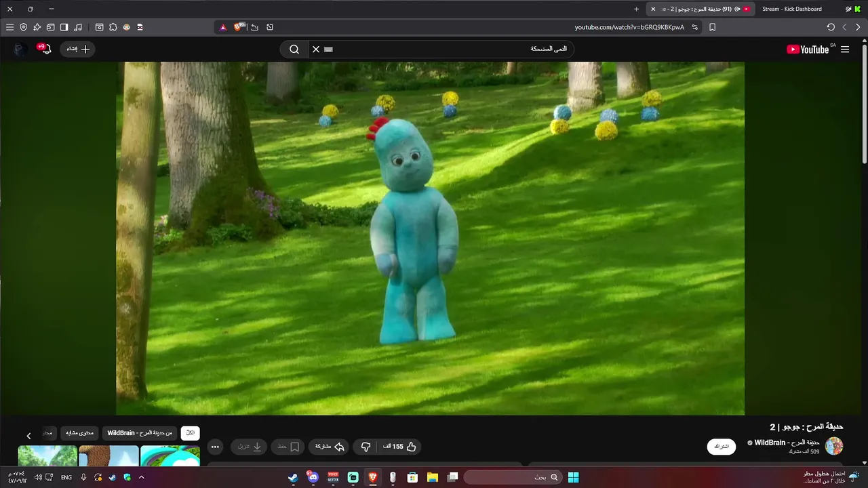Click the إنشاء create button
The width and height of the screenshot is (868, 488).
(78, 49)
